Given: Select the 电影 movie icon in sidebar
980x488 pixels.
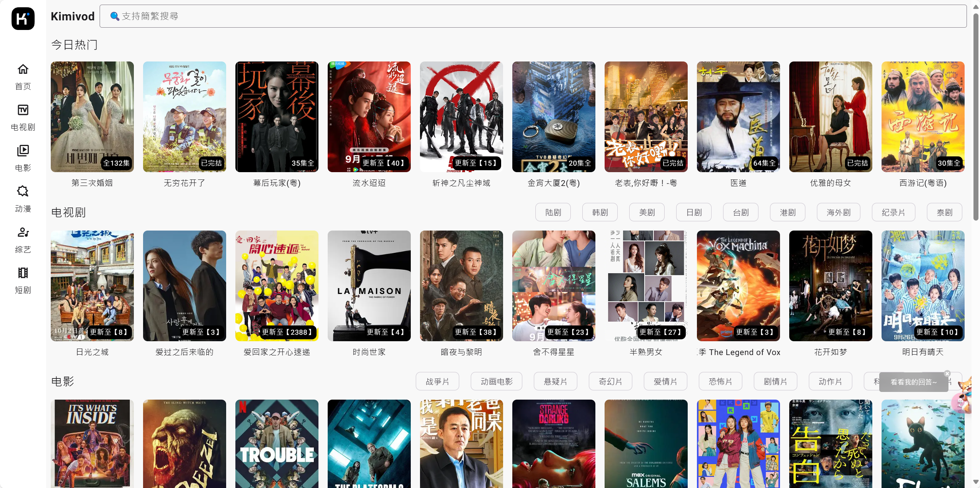Looking at the screenshot, I should click(23, 151).
